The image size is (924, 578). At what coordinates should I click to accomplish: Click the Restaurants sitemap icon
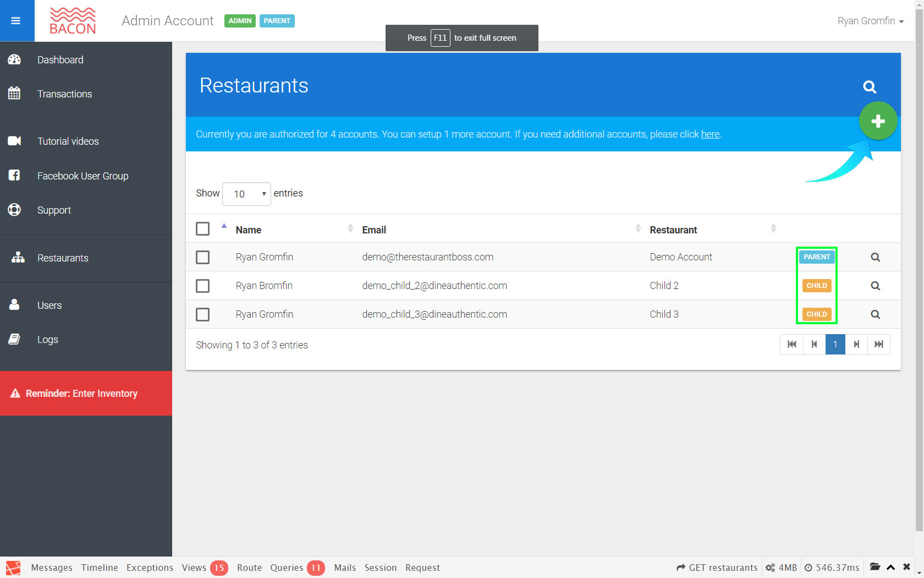[18, 258]
